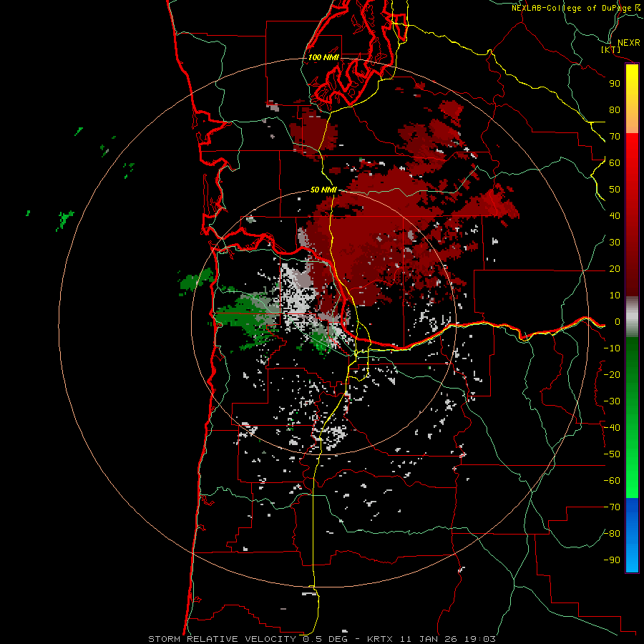Click the 19:03 time stamp

pyautogui.click(x=479, y=639)
